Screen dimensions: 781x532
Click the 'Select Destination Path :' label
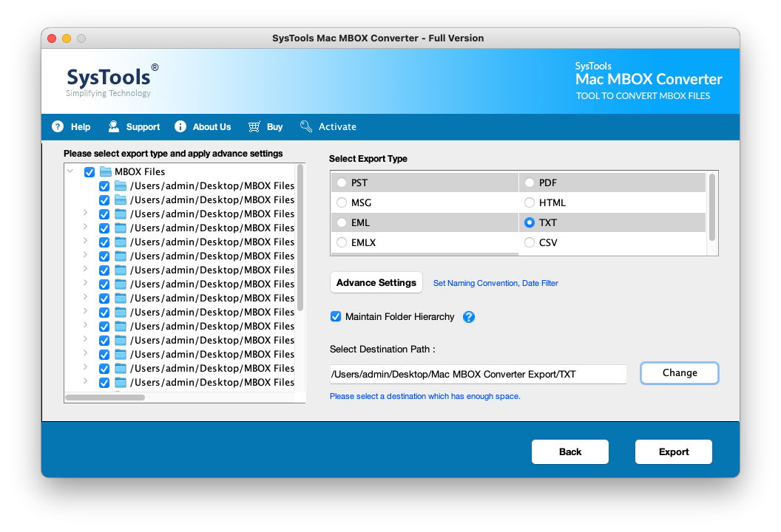point(382,349)
